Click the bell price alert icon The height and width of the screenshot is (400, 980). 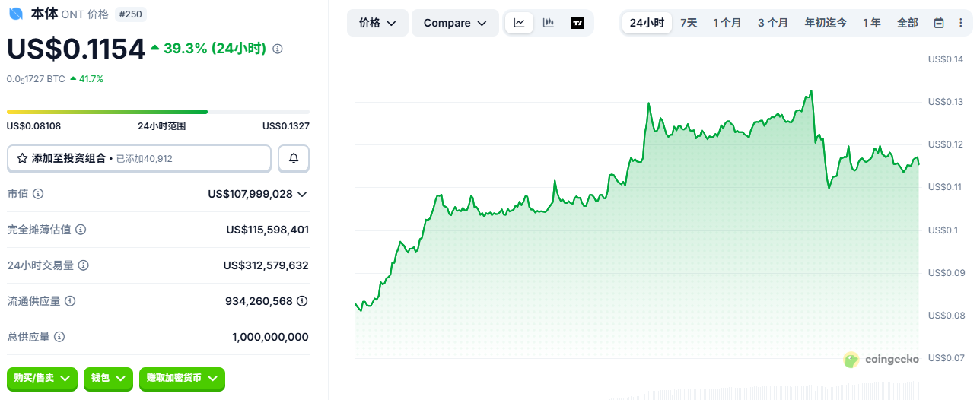(x=294, y=159)
